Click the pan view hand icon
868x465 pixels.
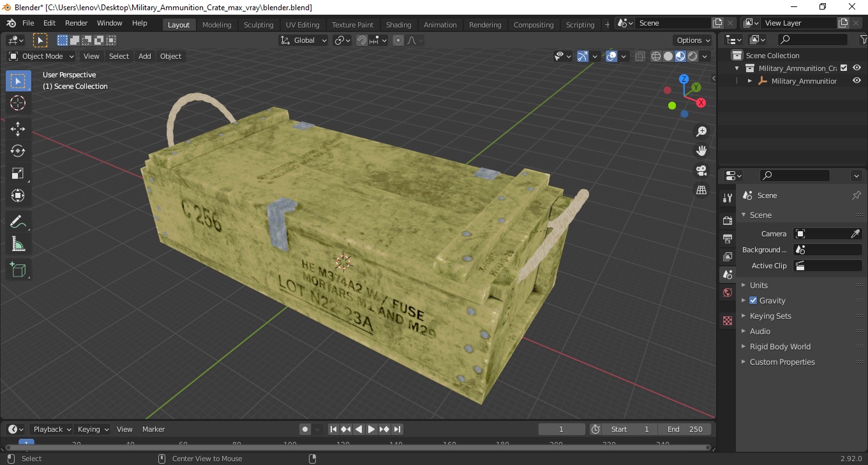701,151
